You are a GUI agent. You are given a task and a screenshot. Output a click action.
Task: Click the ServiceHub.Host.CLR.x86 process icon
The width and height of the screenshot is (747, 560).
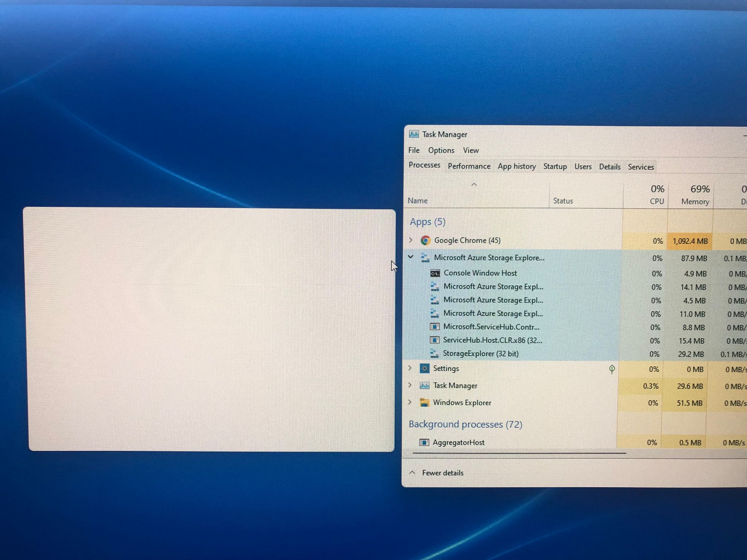click(x=434, y=340)
